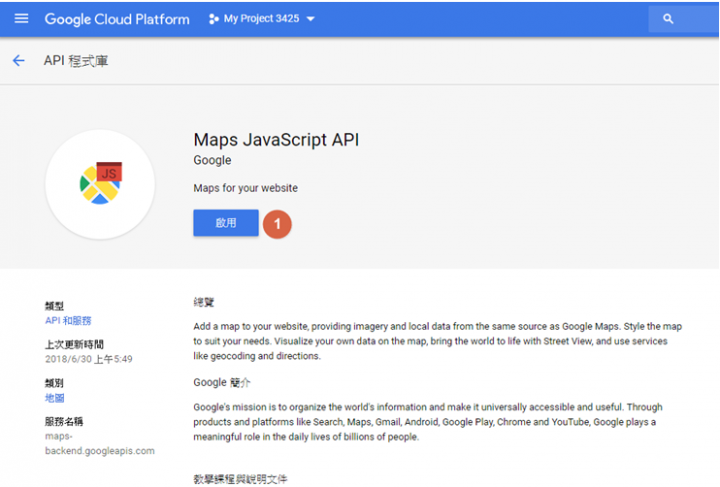Click the Google's mission description paragraph

pyautogui.click(x=428, y=422)
